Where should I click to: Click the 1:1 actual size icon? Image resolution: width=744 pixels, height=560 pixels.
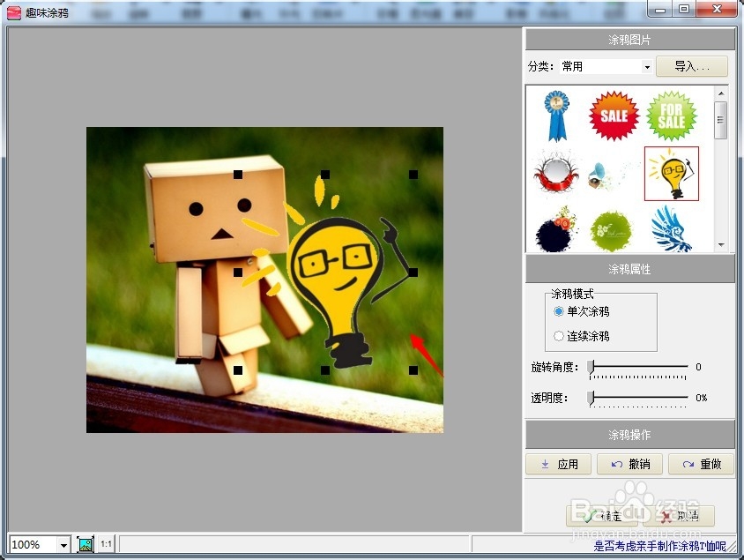[x=107, y=544]
